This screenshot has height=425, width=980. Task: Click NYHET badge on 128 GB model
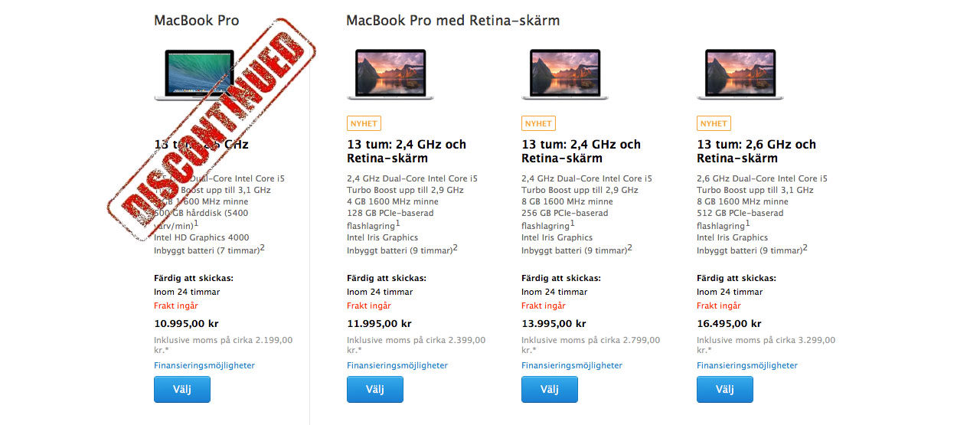point(364,123)
